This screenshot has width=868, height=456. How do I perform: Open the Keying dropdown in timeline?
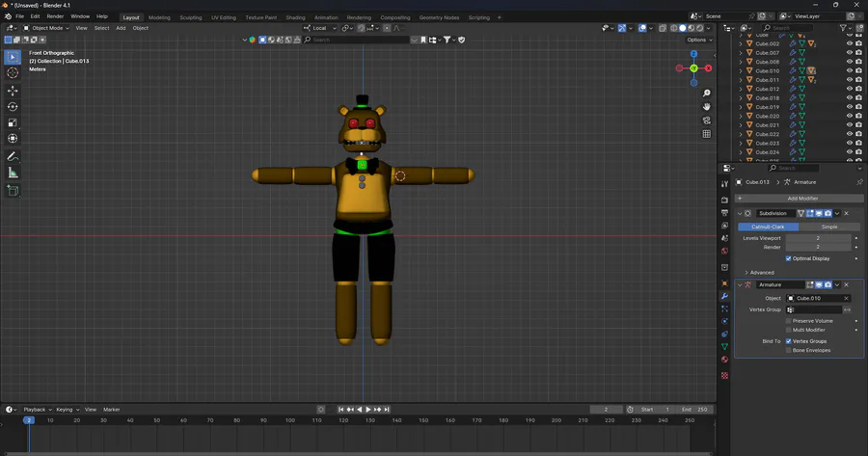68,410
